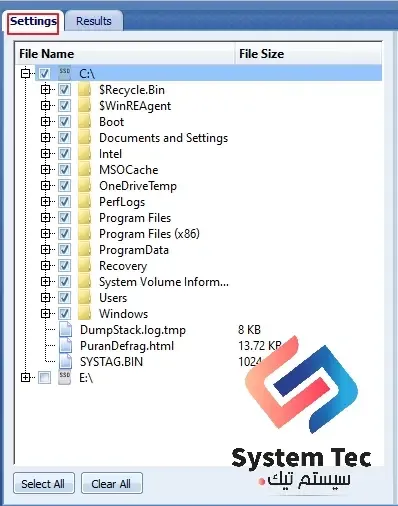398x506 pixels.
Task: Select the Program Files (x86) folder name
Action: tap(149, 234)
